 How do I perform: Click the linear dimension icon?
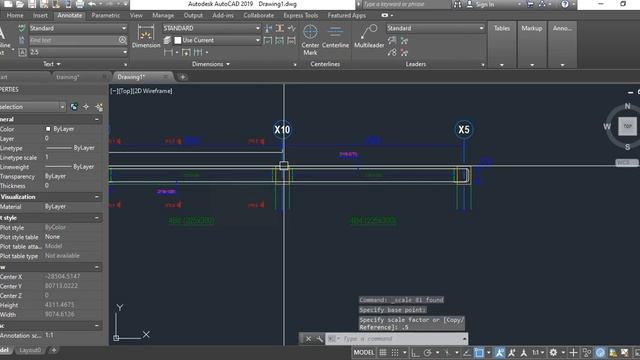168,52
